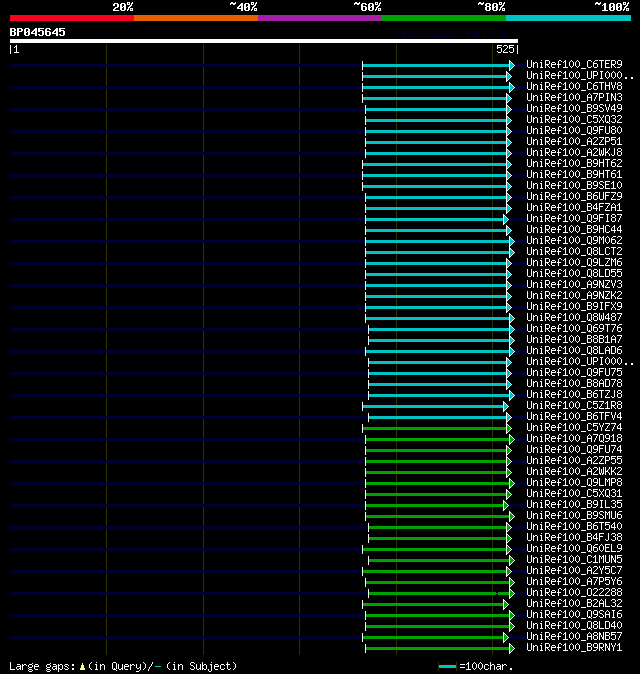Viewport: 640px width, 674px height.
Task: Select the UniRef100_Q9M062 label
Action: point(574,240)
